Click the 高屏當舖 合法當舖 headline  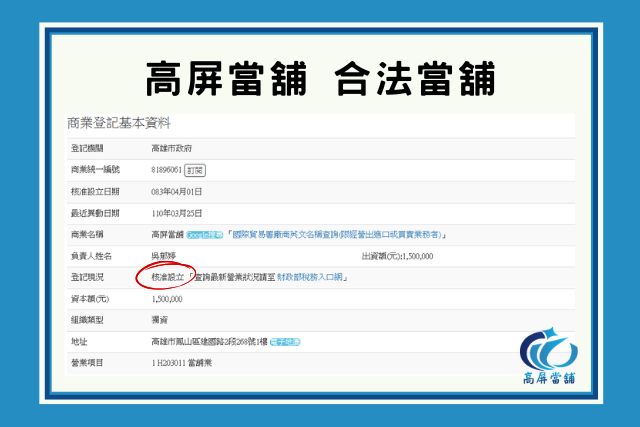(x=320, y=79)
